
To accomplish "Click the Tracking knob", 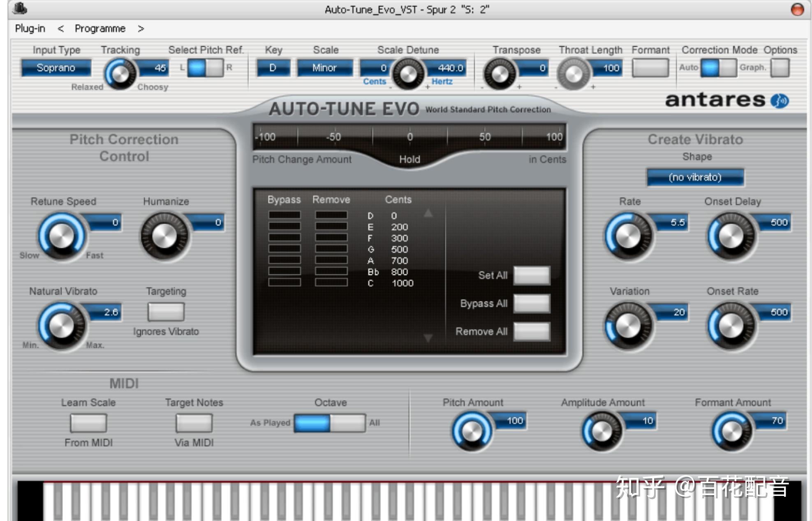I will 120,74.
